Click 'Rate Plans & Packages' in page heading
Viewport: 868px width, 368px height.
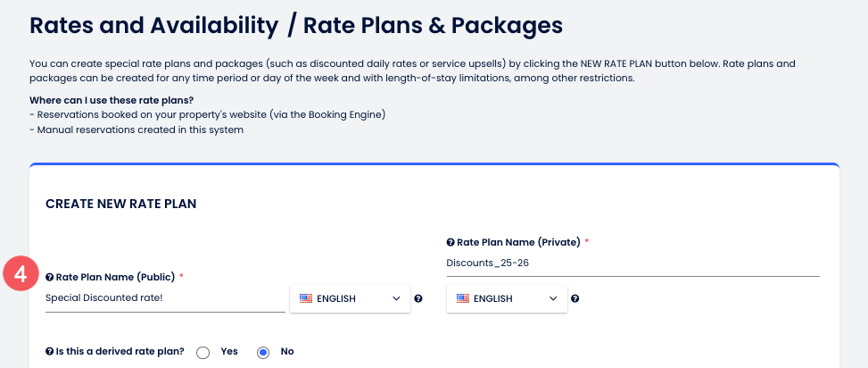pos(433,24)
